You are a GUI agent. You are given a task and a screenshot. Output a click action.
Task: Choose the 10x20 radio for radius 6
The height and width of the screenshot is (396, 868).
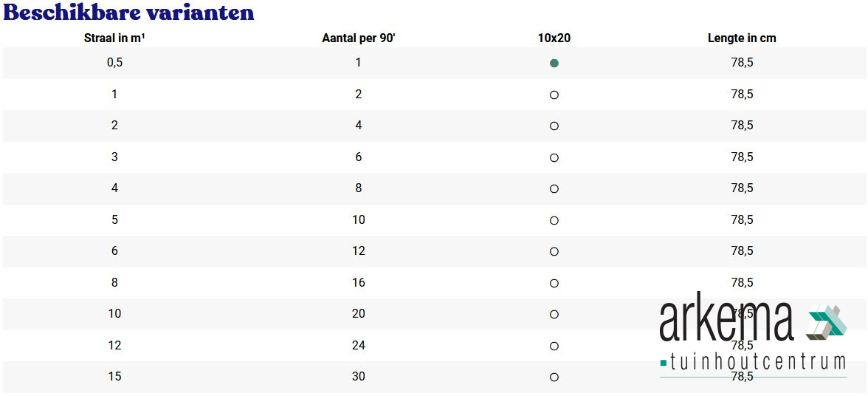click(554, 251)
